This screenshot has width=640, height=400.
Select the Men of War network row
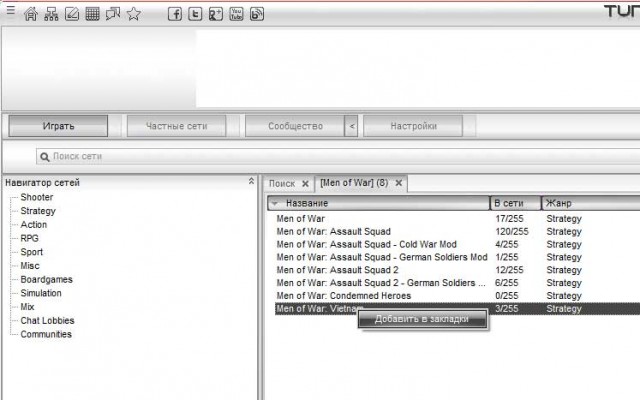click(x=457, y=219)
